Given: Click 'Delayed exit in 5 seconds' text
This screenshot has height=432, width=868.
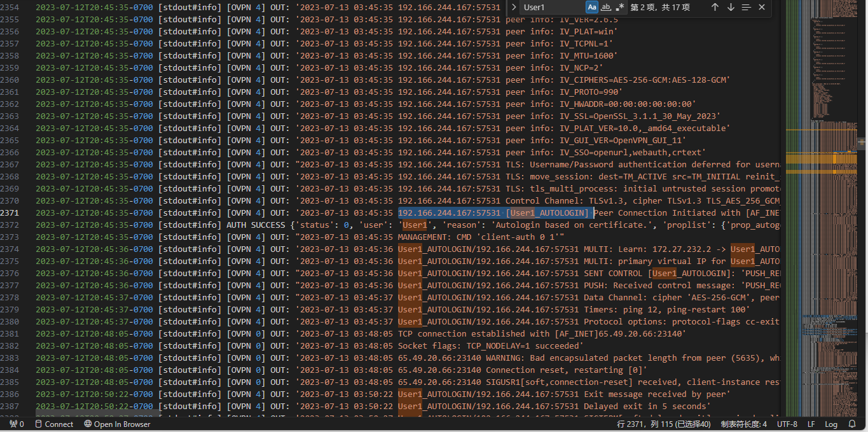Looking at the screenshot, I should (x=645, y=406).
